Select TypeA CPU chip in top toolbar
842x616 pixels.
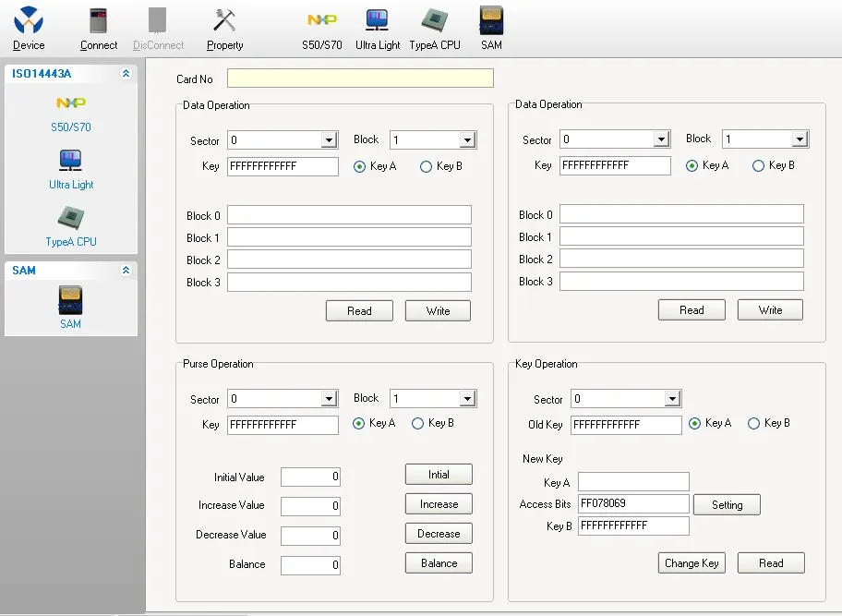tap(434, 28)
